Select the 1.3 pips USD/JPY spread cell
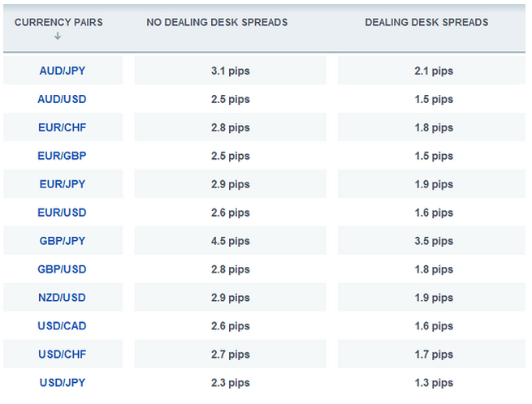 (433, 383)
